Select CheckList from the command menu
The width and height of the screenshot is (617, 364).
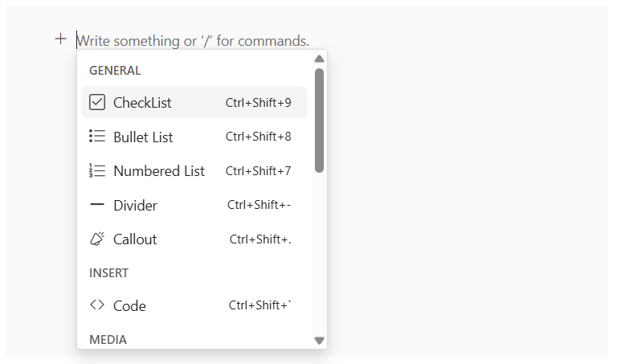pyautogui.click(x=142, y=103)
